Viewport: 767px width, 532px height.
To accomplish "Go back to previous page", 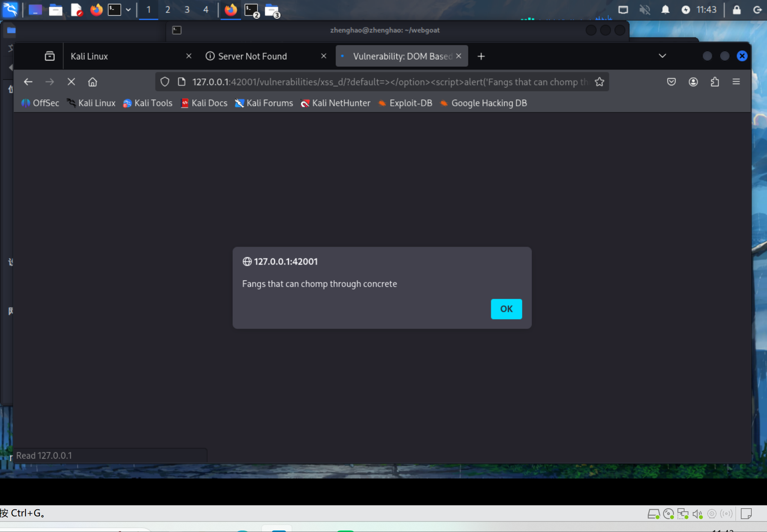I will 28,82.
